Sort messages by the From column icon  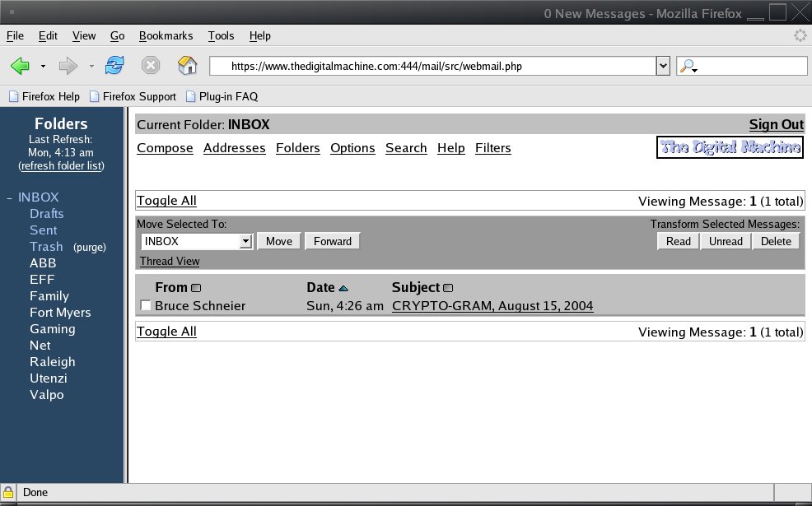[196, 288]
